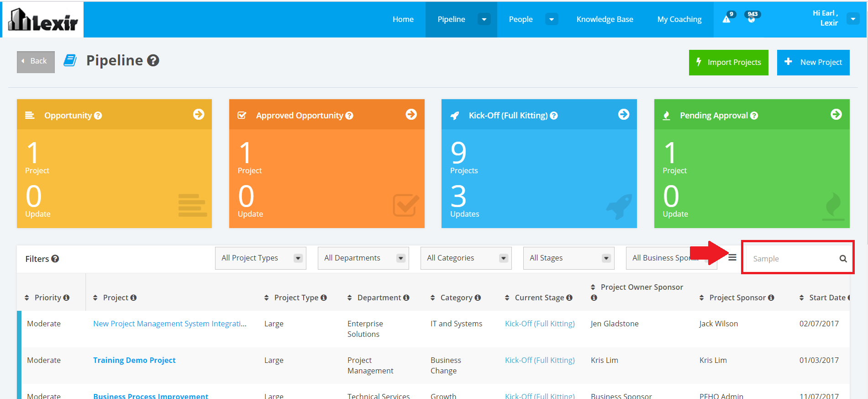Click help icon next to Pending Approval
The image size is (868, 399).
pos(754,116)
